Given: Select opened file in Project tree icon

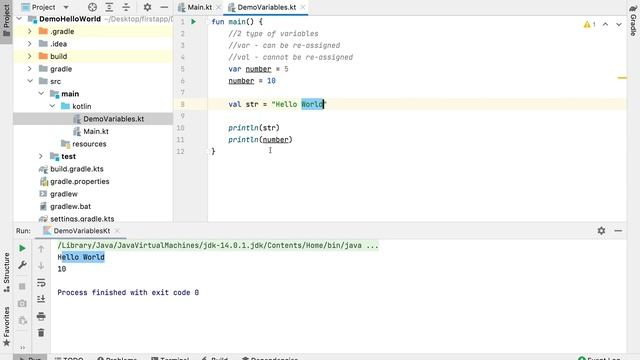Looking at the screenshot, I should click(x=92, y=7).
